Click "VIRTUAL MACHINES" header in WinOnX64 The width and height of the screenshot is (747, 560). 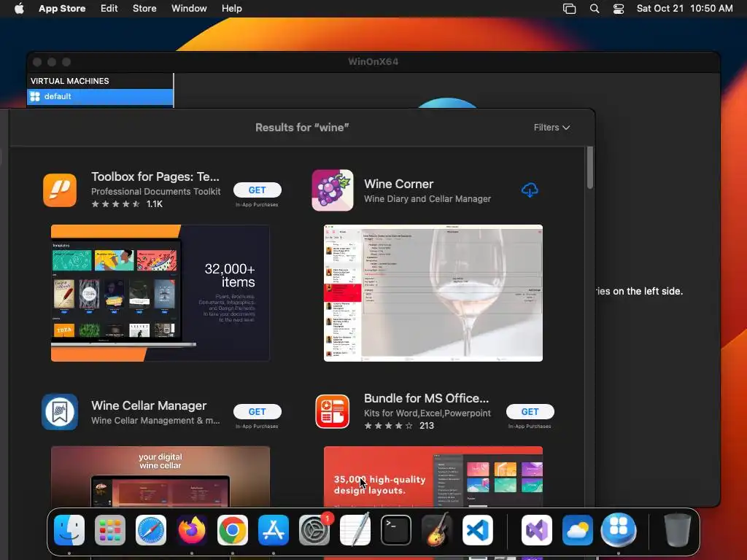click(x=69, y=81)
